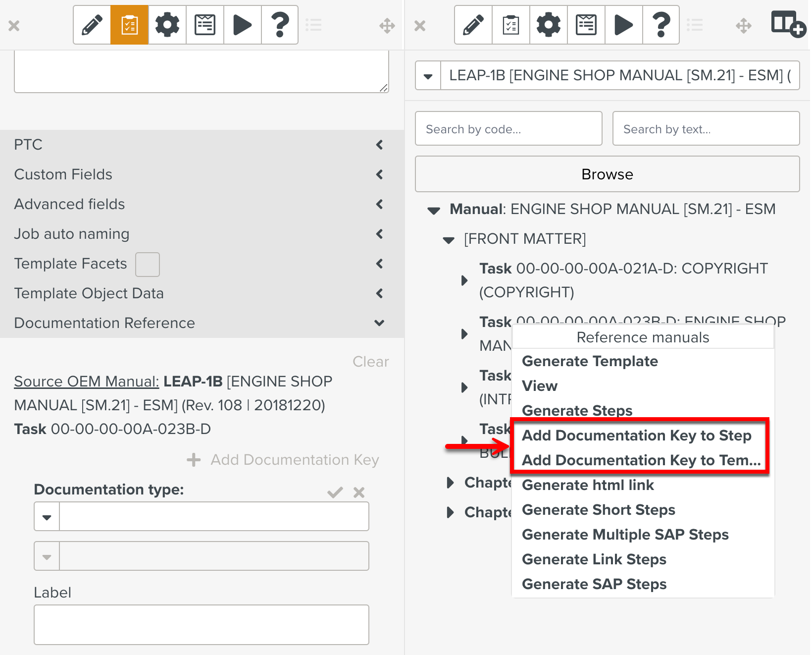The width and height of the screenshot is (812, 655).
Task: Open the manual selector dropdown arrow
Action: tap(428, 76)
